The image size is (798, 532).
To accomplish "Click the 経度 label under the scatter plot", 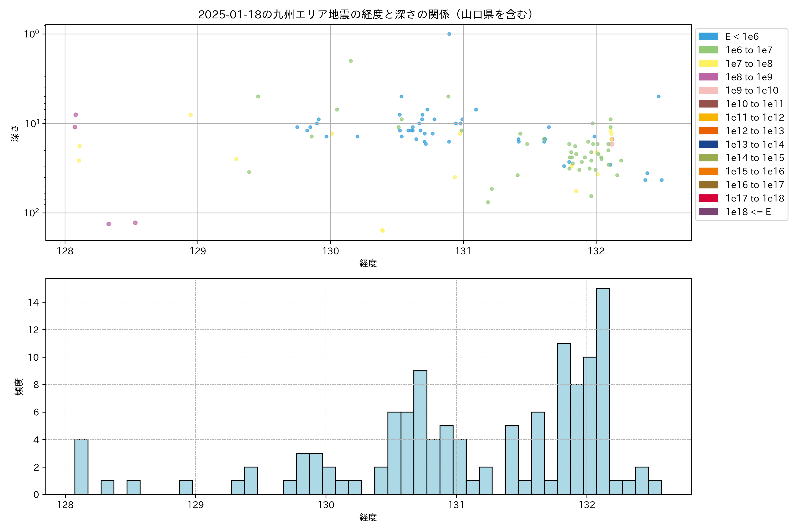I will coord(368,263).
